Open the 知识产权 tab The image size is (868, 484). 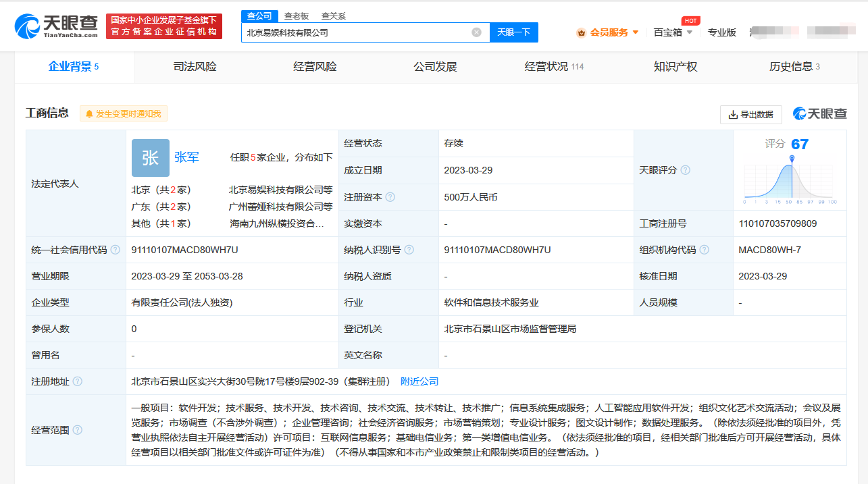[675, 67]
